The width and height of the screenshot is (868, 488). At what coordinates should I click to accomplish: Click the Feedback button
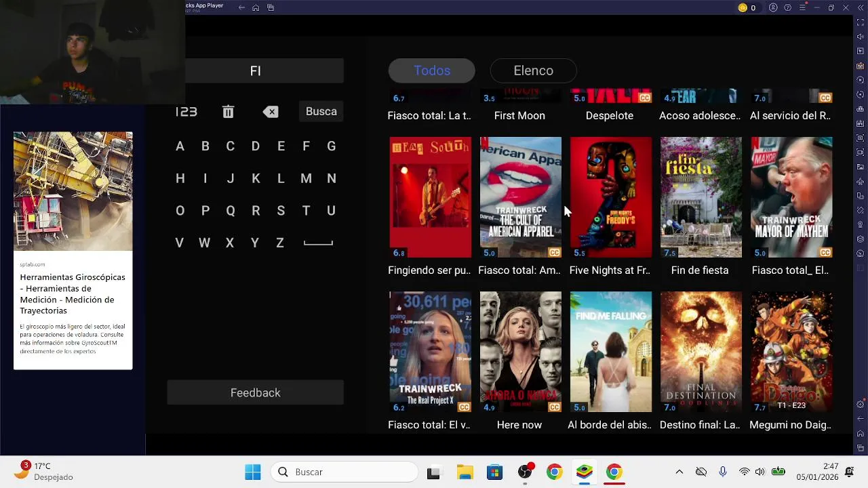255,392
